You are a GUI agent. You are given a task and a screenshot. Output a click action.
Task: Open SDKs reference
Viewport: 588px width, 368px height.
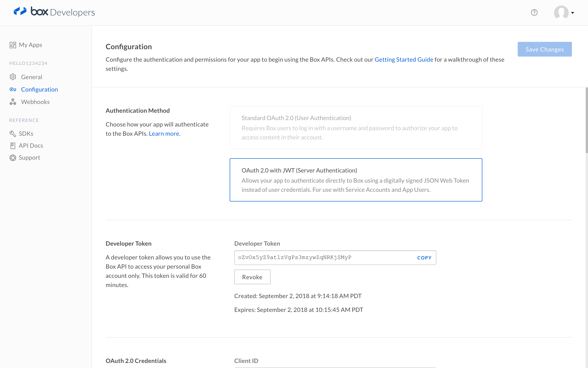pyautogui.click(x=26, y=133)
